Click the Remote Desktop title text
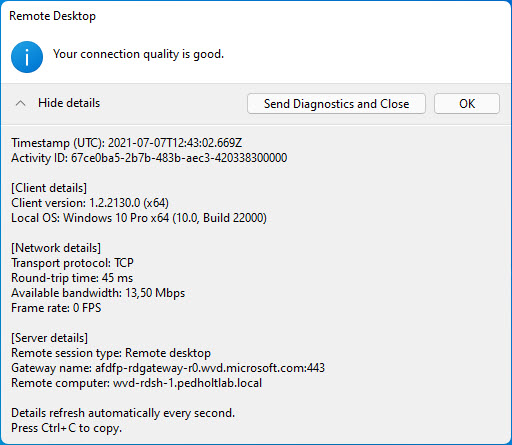The height and width of the screenshot is (445, 512). [52, 16]
